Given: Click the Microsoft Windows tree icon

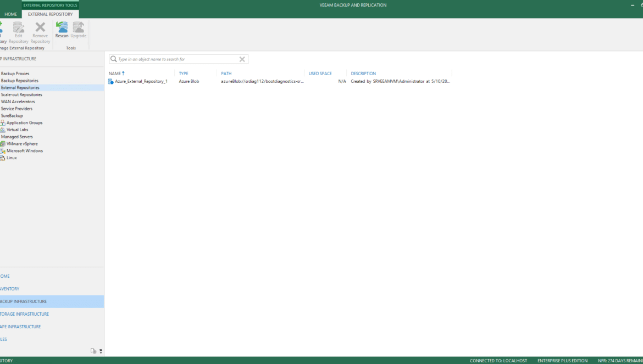Looking at the screenshot, I should pos(2,150).
